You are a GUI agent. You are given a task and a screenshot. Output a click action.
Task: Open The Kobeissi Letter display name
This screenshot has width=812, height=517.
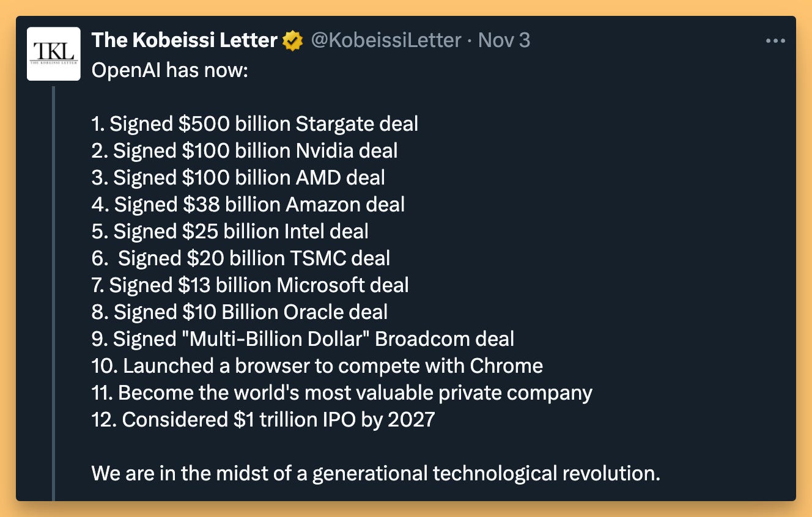(x=185, y=40)
